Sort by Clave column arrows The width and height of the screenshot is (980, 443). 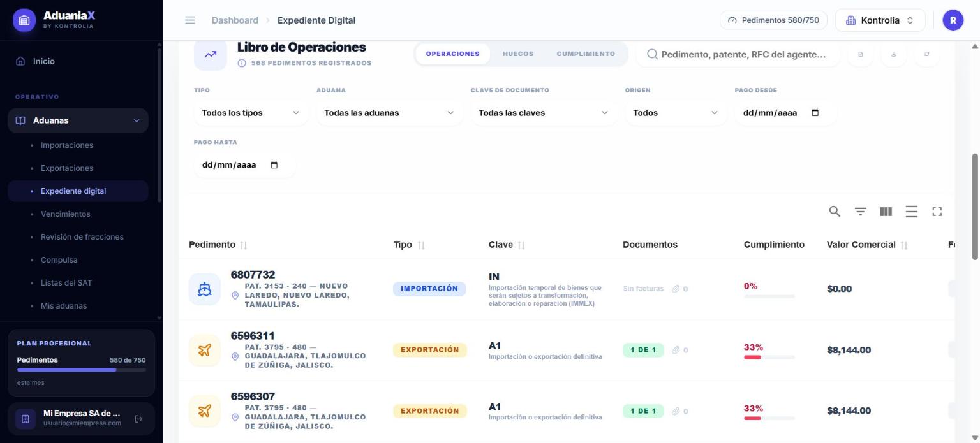(x=521, y=245)
